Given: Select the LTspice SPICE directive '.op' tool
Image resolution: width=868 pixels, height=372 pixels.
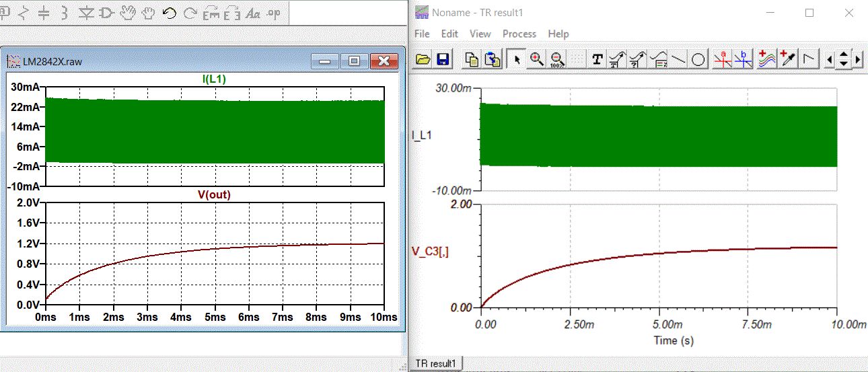Looking at the screenshot, I should 274,13.
